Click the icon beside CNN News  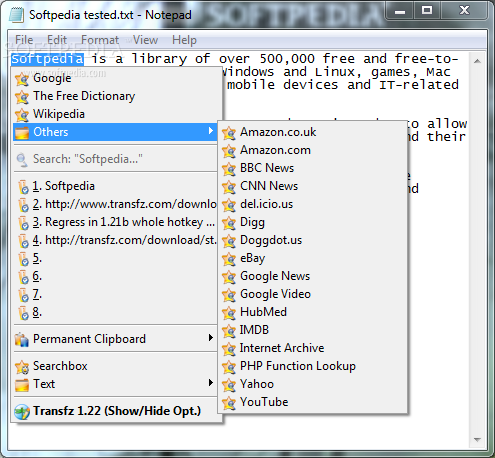click(229, 187)
